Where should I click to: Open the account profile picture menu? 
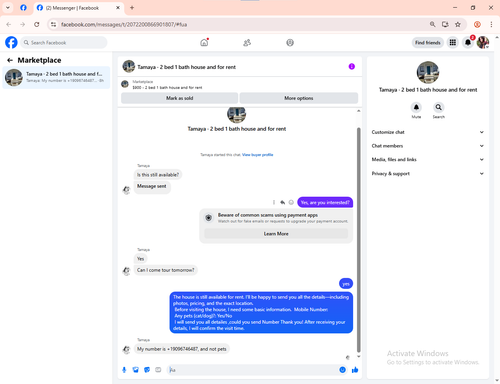tap(483, 43)
